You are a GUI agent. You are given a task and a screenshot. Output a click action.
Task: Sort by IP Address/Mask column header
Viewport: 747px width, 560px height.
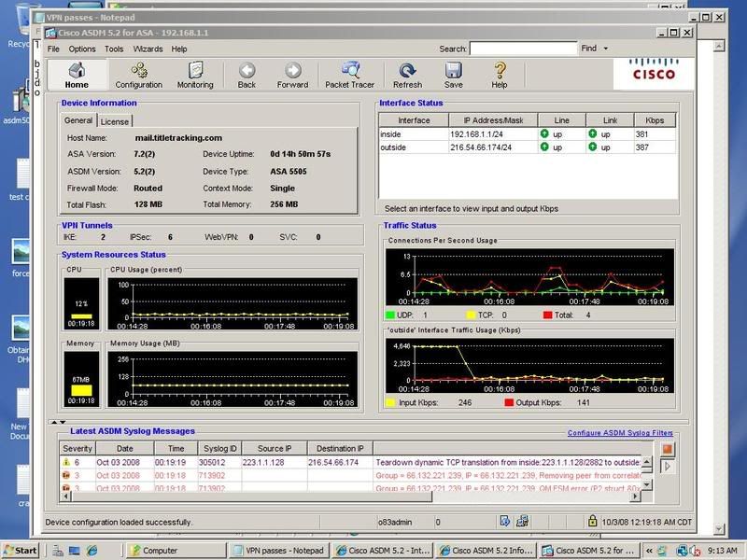(493, 120)
